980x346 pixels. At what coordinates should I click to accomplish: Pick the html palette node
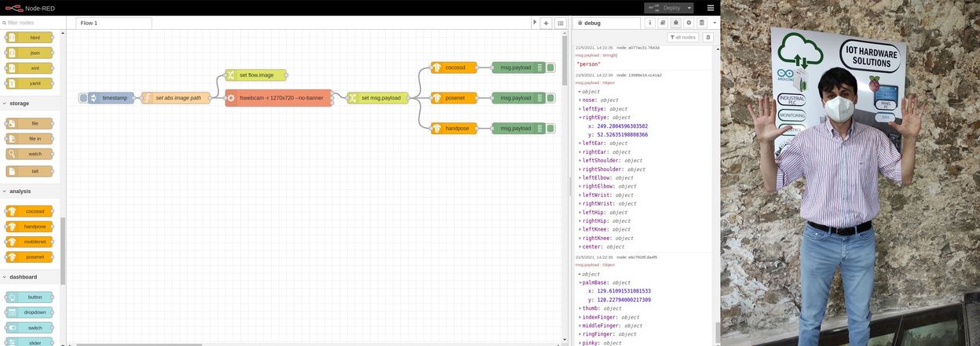pyautogui.click(x=29, y=38)
